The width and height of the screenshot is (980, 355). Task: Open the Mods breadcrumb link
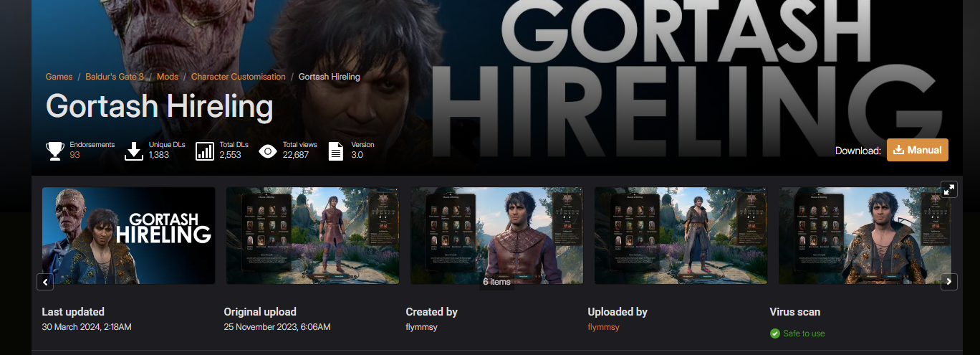pyautogui.click(x=168, y=77)
